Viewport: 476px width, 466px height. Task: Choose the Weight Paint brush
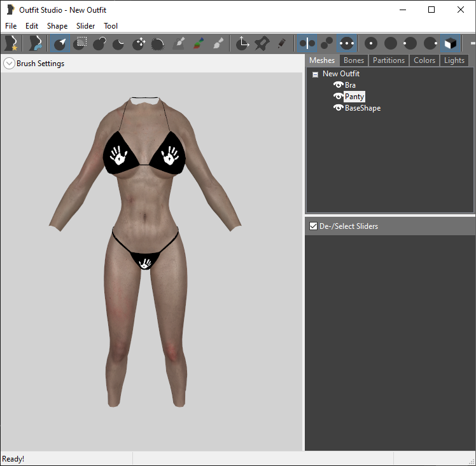click(x=179, y=43)
